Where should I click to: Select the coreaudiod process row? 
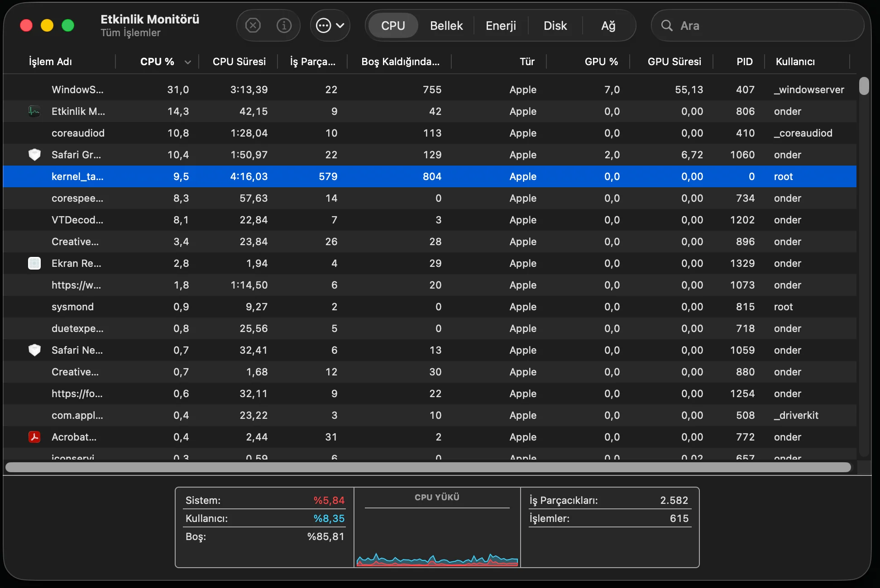[78, 133]
